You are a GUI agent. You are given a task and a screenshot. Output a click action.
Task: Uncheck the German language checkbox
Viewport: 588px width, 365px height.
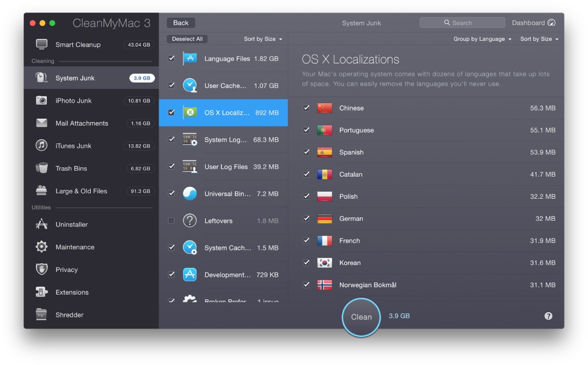[x=306, y=219]
